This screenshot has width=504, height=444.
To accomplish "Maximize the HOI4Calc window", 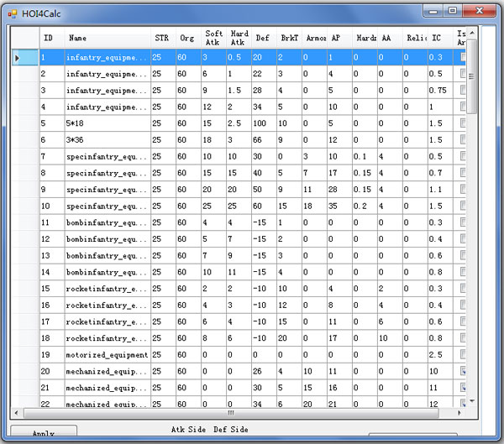I will click(454, 10).
